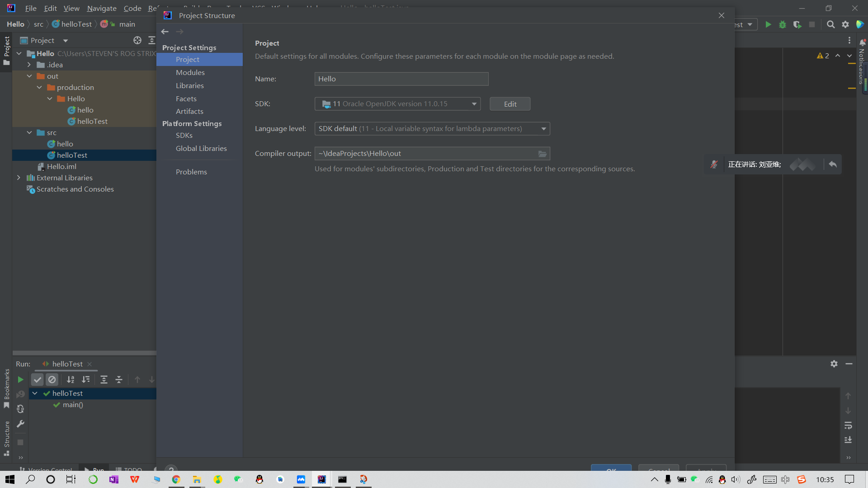Select Problems in the settings sidebar

click(191, 172)
